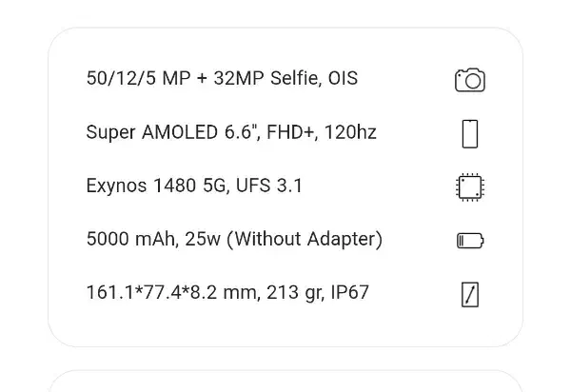Viewport: 571px width, 392px height.
Task: Click the '50/12/5 MP' camera text
Action: coord(137,78)
